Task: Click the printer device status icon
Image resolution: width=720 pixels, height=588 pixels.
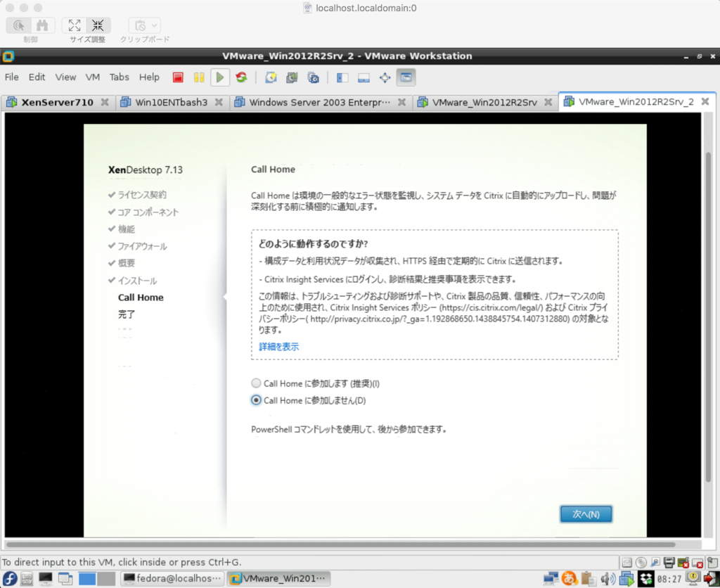Action: click(x=669, y=562)
